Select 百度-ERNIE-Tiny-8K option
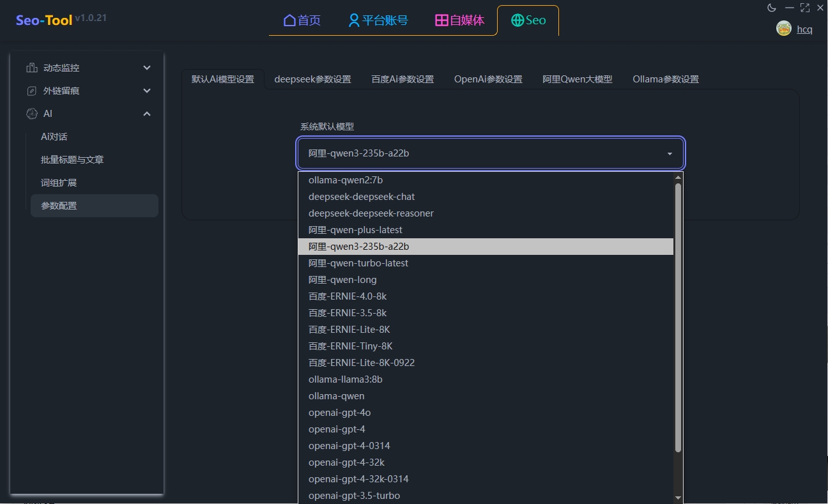Image resolution: width=828 pixels, height=504 pixels. (486, 346)
